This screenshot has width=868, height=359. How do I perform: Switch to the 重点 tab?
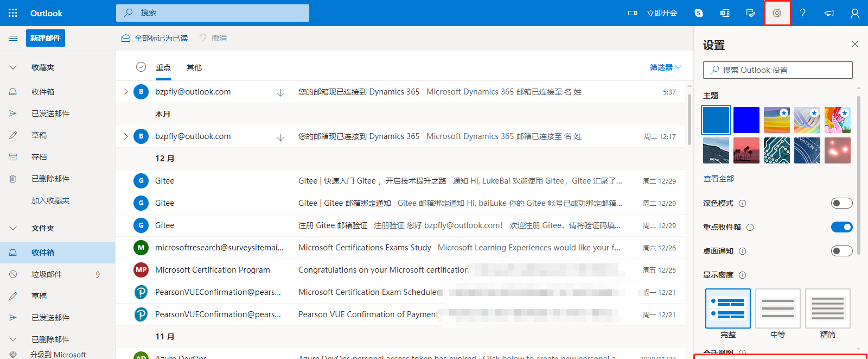point(163,67)
